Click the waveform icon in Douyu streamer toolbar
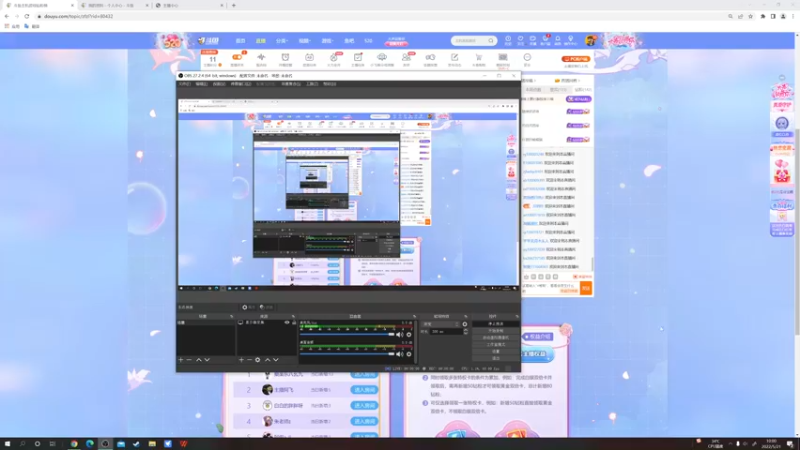800x450 pixels. click(261, 57)
